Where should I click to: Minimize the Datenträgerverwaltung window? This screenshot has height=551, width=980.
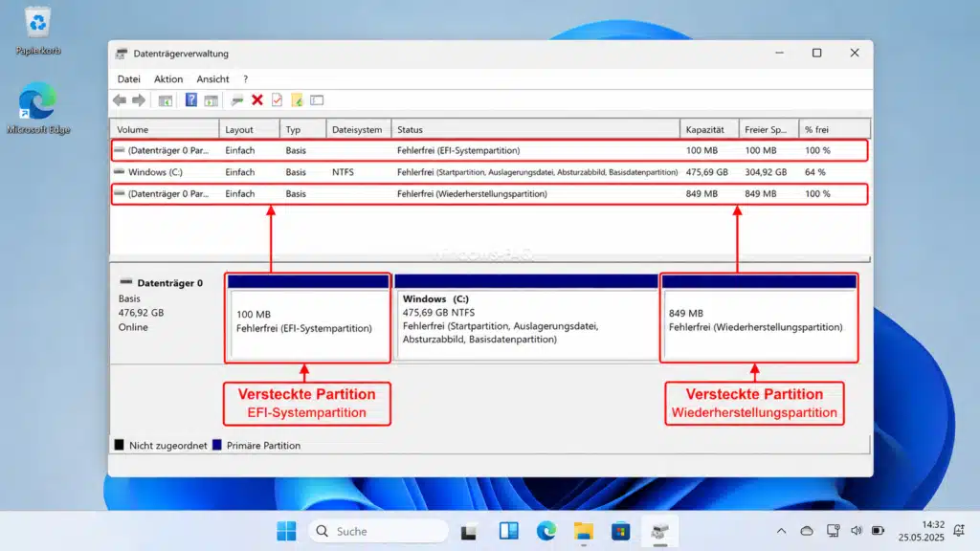point(779,54)
